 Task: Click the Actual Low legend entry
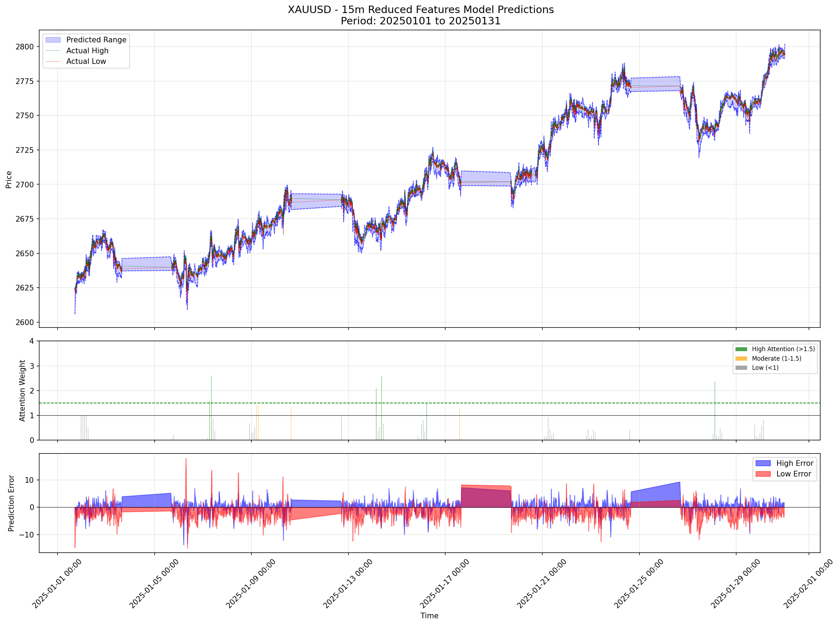pyautogui.click(x=86, y=61)
